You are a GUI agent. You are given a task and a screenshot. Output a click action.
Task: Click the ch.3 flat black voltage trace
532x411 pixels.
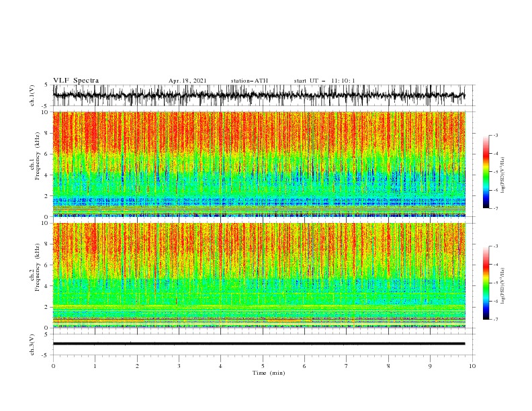tap(259, 344)
